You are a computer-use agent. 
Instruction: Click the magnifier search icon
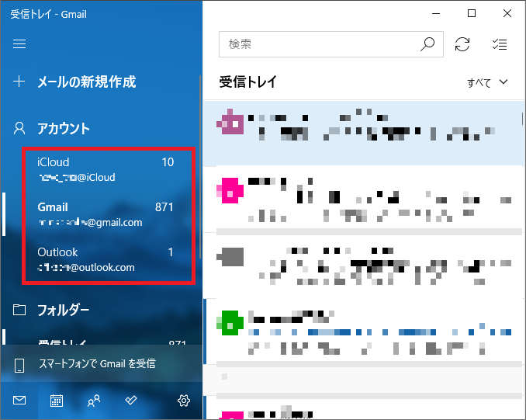[x=427, y=44]
